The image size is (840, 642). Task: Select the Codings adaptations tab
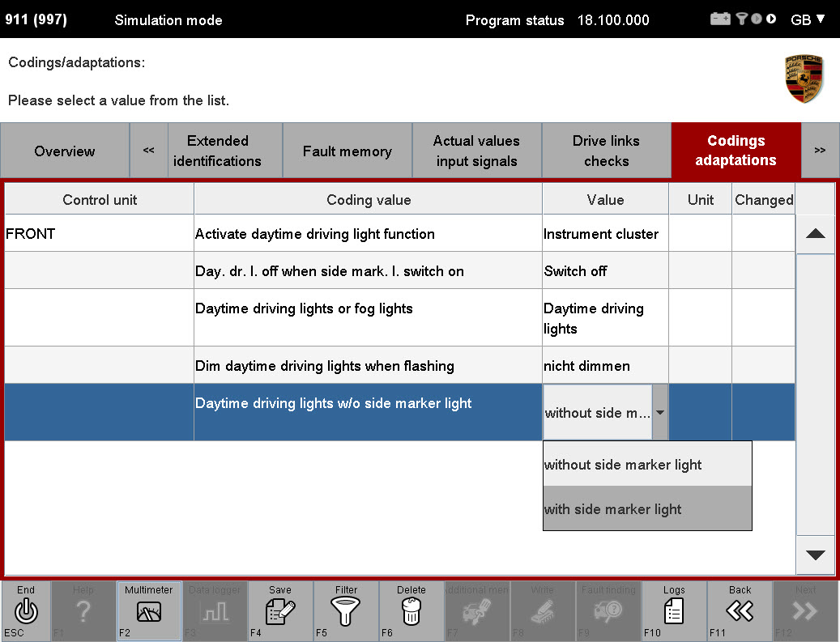click(736, 151)
